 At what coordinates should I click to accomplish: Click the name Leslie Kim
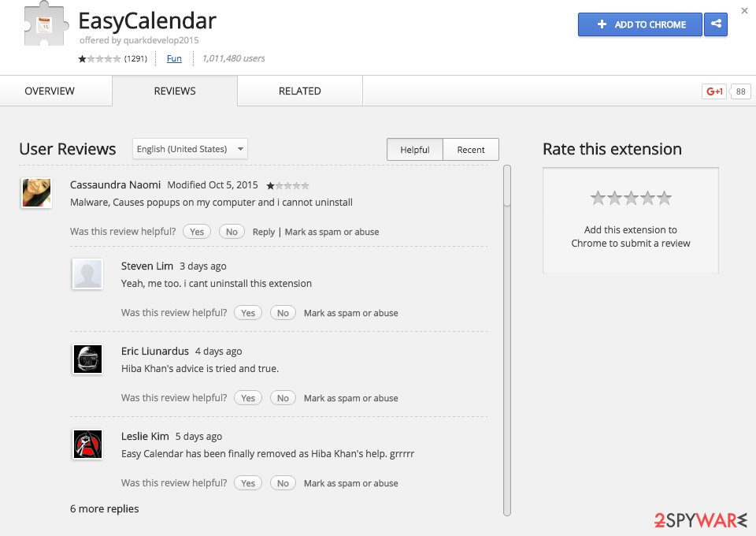[x=145, y=436]
